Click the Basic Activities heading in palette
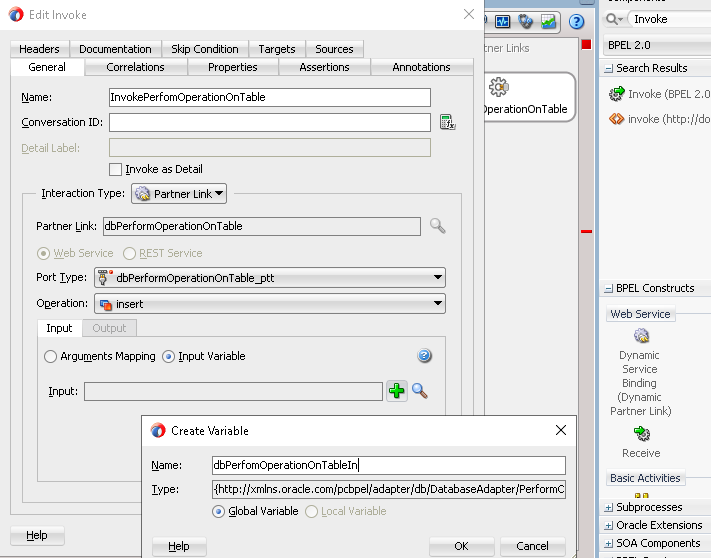Image resolution: width=711 pixels, height=558 pixels. pyautogui.click(x=645, y=478)
